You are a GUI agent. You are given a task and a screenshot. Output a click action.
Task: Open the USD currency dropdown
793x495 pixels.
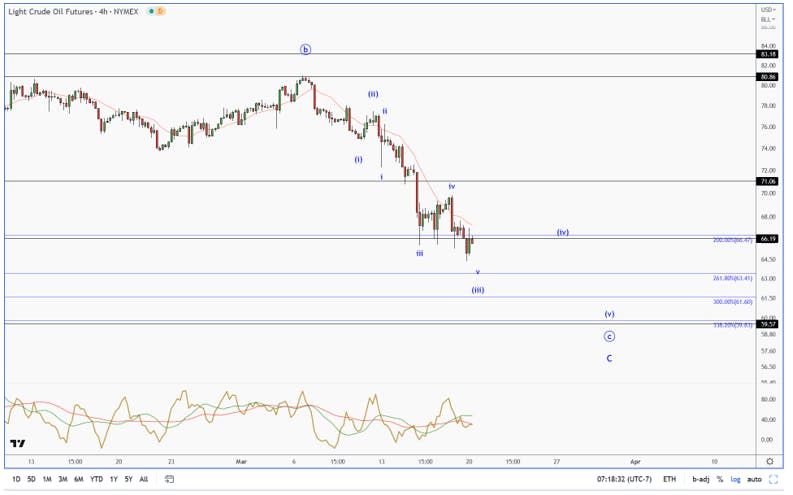[768, 10]
